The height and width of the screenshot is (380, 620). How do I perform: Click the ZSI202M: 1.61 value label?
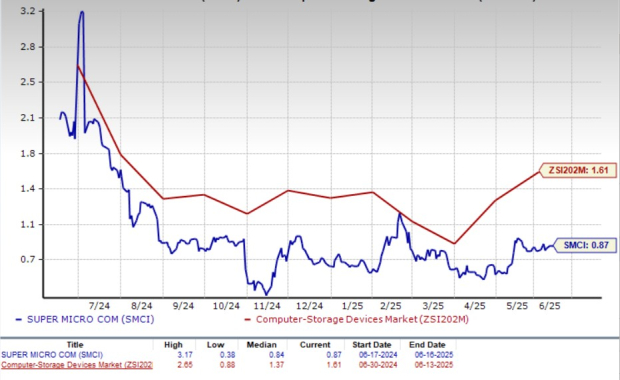coord(578,170)
